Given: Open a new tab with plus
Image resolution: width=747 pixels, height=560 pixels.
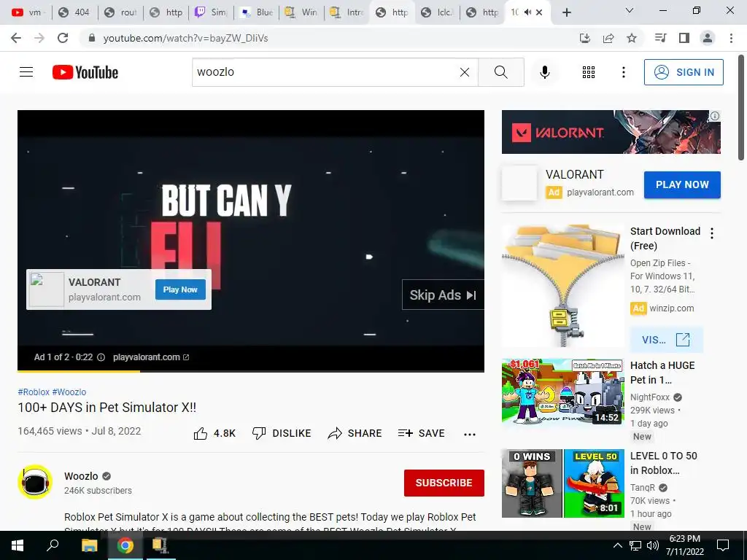Looking at the screenshot, I should click(x=566, y=12).
